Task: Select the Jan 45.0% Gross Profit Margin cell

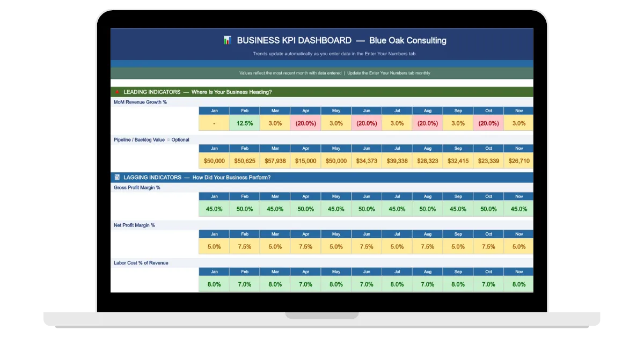Action: (214, 209)
